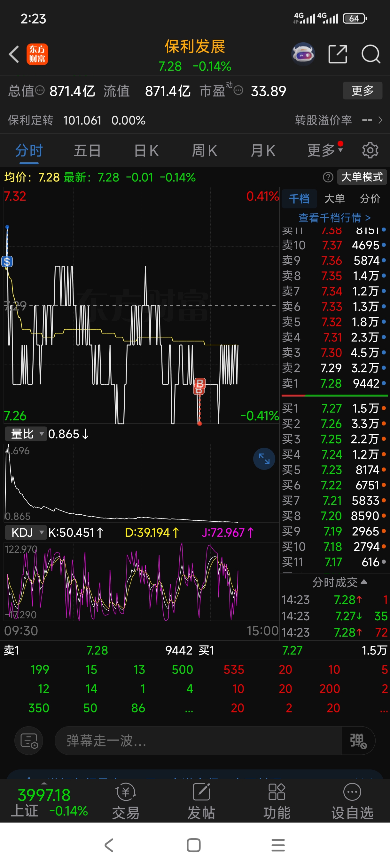This screenshot has width=390, height=868.
Task: Open 交易 in the bottom bar
Action: point(126,801)
